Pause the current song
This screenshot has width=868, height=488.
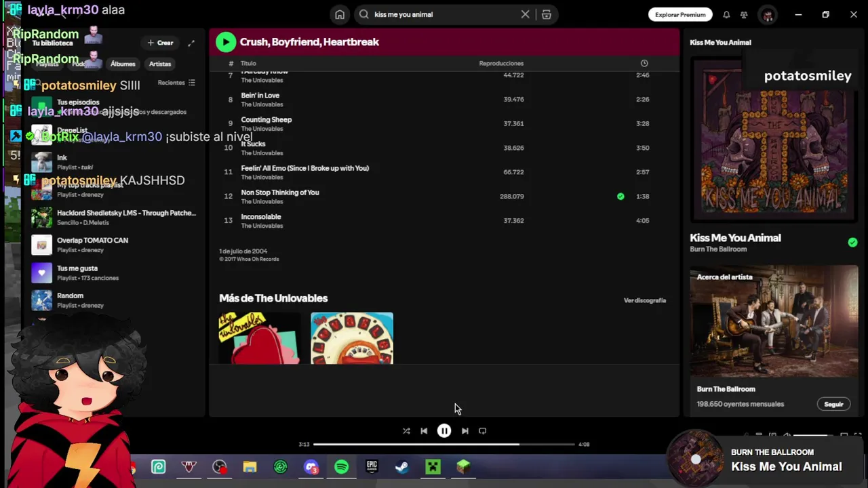coord(444,431)
